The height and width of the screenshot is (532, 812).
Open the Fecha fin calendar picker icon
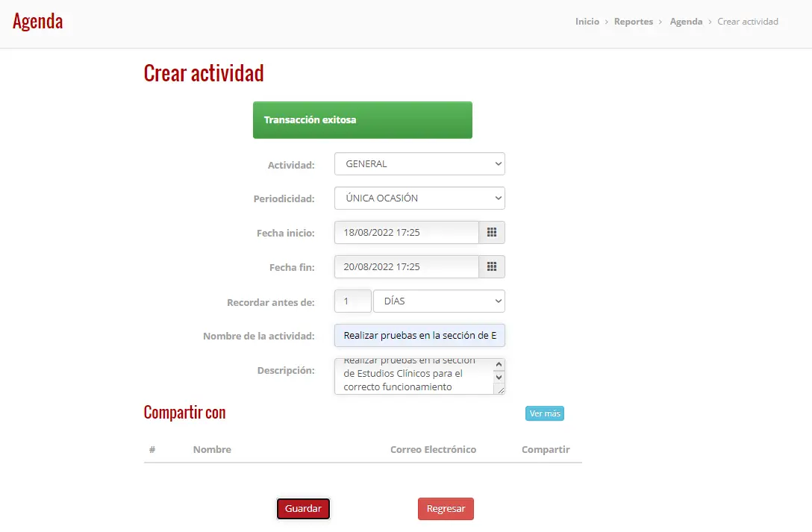pos(491,266)
